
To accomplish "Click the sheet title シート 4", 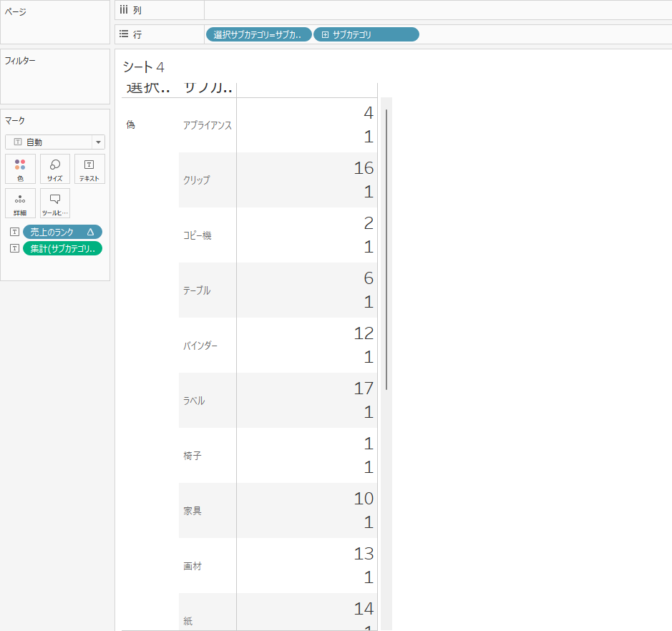I will click(144, 67).
